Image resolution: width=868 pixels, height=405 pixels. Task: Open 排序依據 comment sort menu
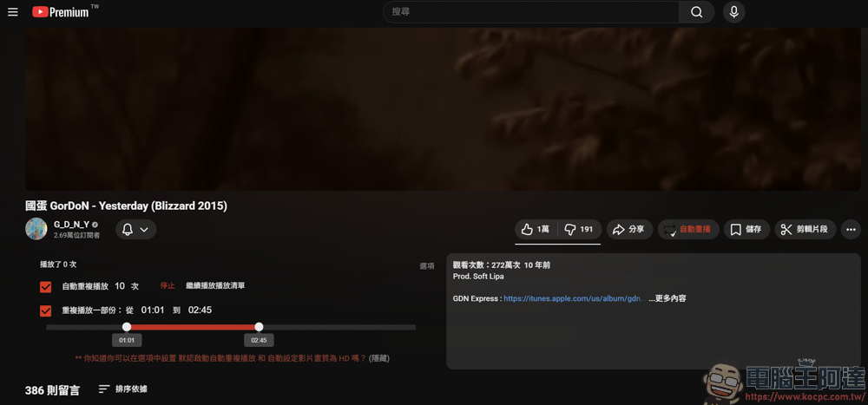123,389
